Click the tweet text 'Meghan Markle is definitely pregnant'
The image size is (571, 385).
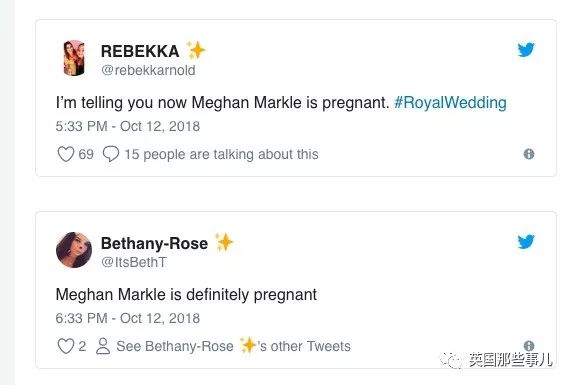click(x=186, y=295)
